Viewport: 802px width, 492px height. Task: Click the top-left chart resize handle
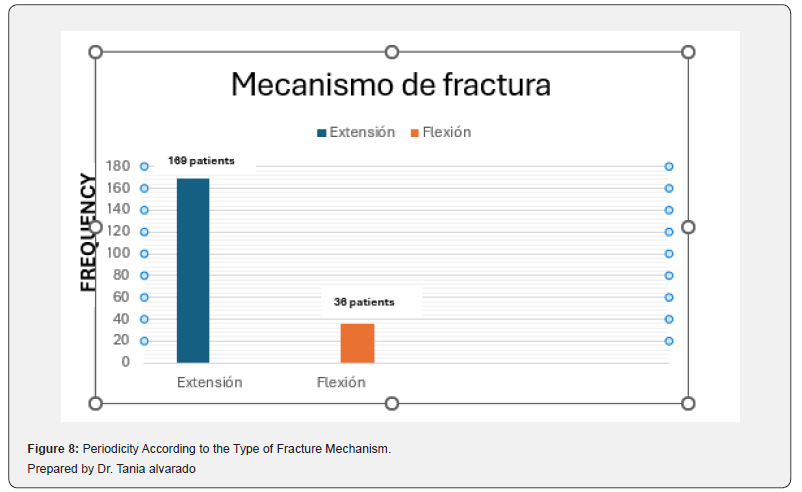click(96, 52)
